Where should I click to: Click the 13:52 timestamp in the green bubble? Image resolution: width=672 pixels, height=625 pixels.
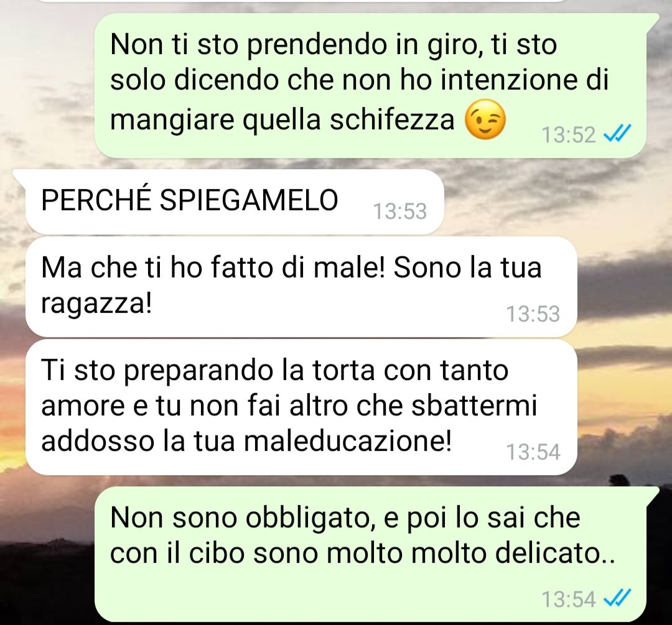(568, 134)
